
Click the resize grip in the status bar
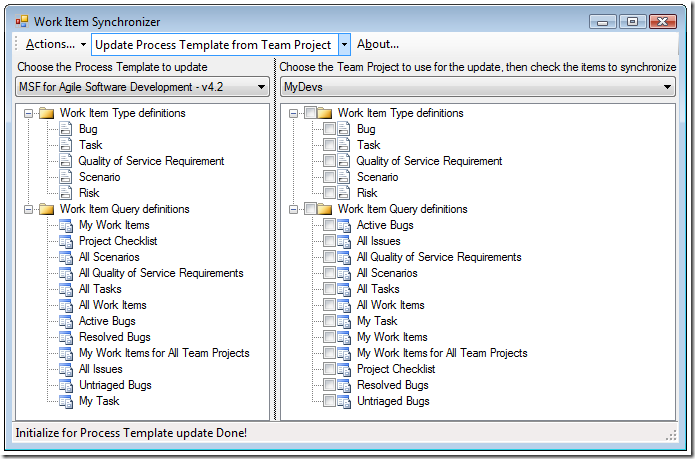click(x=671, y=435)
